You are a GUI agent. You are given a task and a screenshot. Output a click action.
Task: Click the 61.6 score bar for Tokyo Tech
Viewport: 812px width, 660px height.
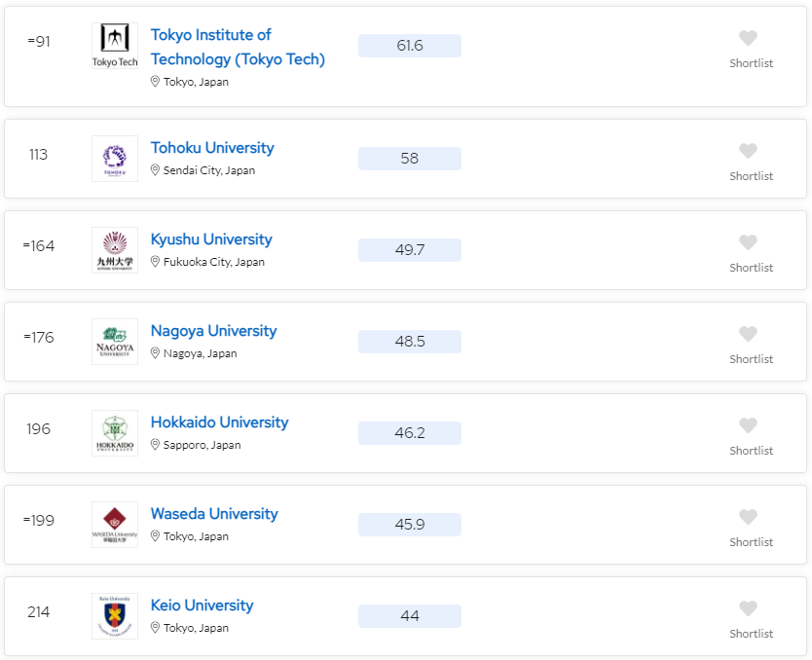click(410, 46)
